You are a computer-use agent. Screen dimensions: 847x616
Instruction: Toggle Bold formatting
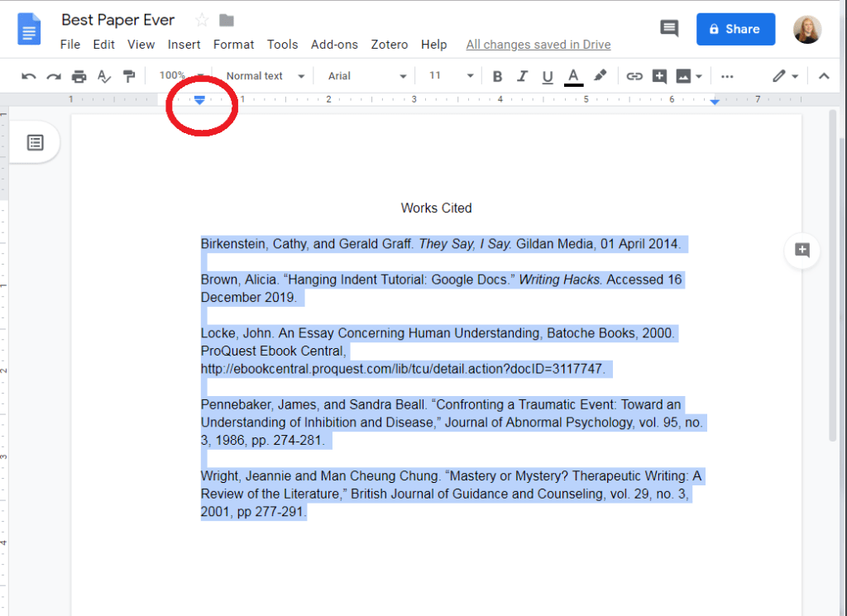point(497,76)
